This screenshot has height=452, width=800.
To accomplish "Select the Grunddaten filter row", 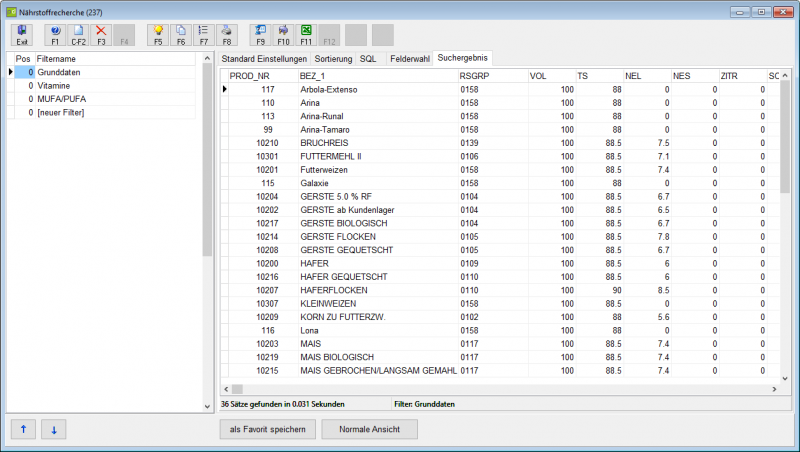I will click(105, 72).
